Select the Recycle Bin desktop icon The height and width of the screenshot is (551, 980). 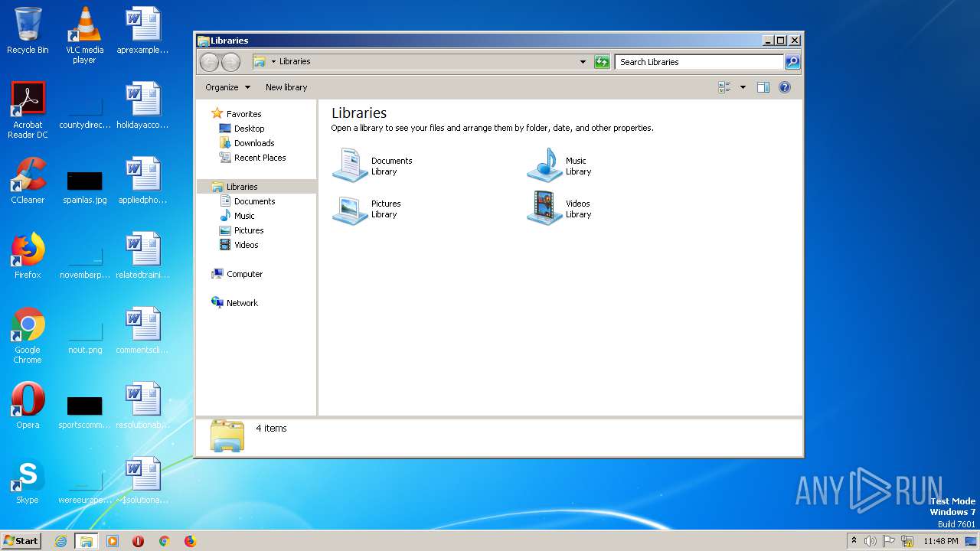pyautogui.click(x=28, y=31)
